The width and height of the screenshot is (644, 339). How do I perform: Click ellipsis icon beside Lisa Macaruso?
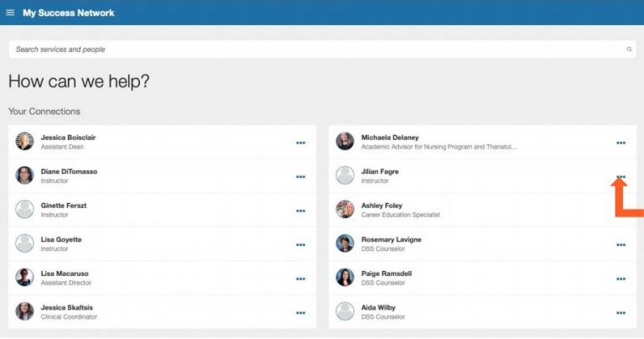coord(300,279)
